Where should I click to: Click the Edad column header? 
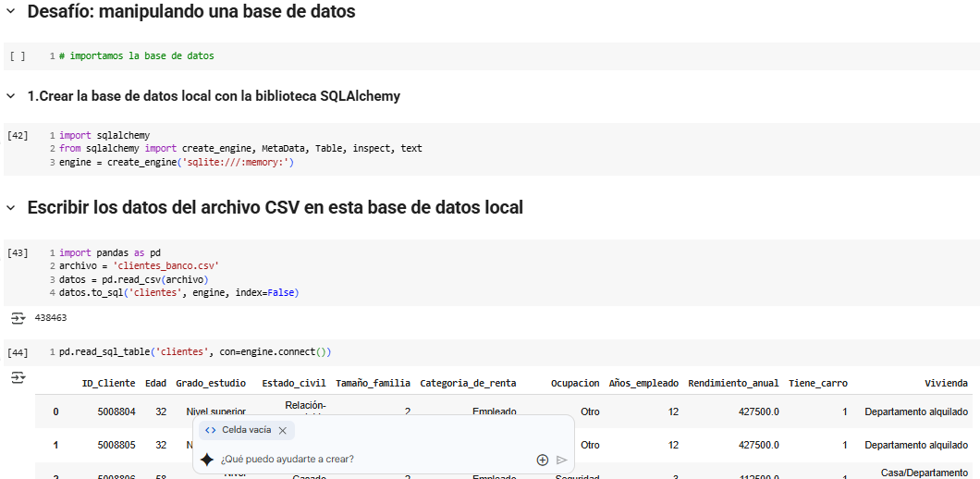click(155, 383)
